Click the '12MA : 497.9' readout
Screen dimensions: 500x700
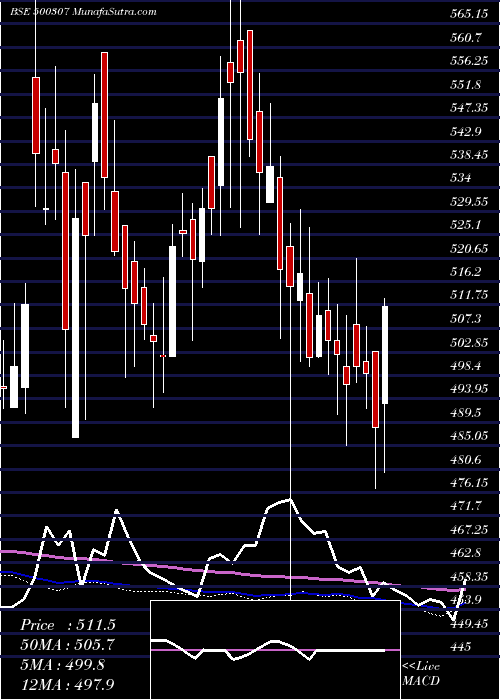click(68, 684)
